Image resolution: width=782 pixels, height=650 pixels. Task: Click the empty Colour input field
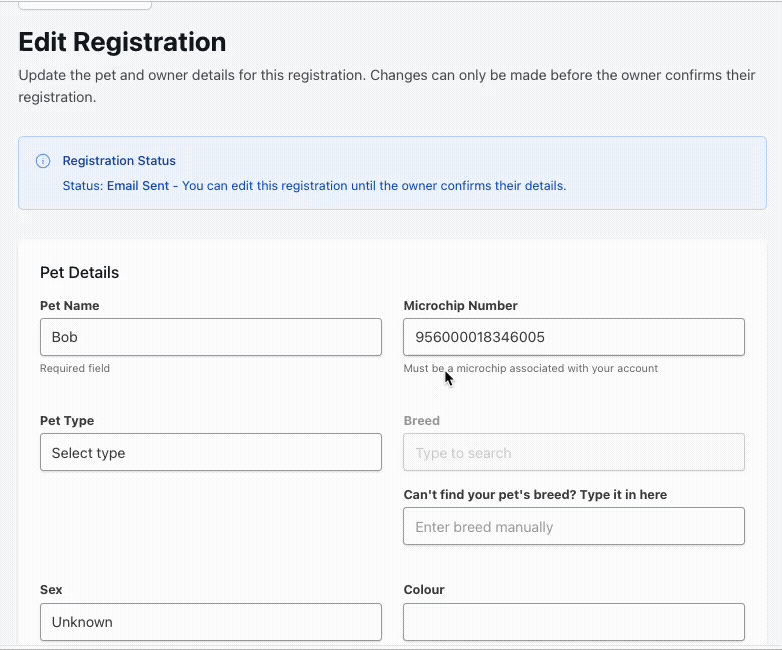point(573,621)
